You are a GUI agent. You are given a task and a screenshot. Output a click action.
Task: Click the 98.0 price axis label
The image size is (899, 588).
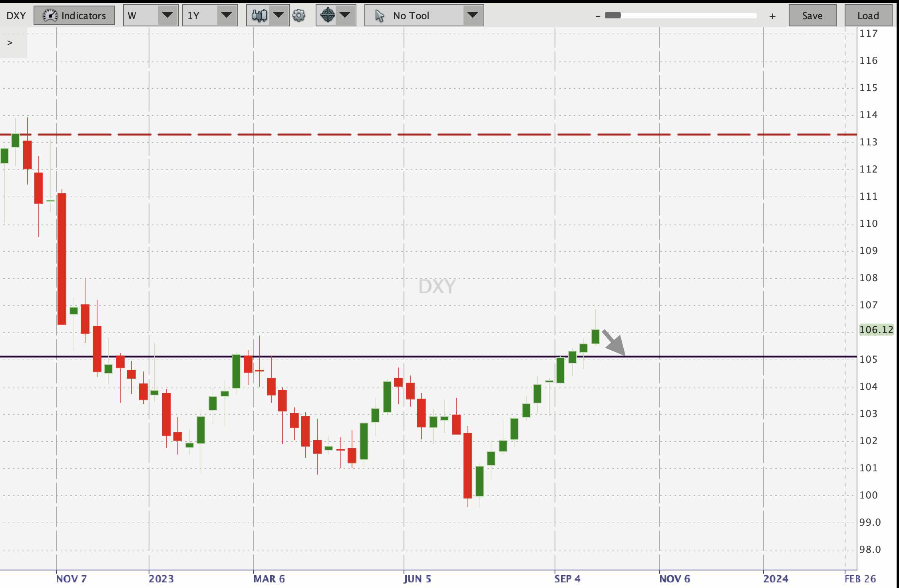(870, 550)
